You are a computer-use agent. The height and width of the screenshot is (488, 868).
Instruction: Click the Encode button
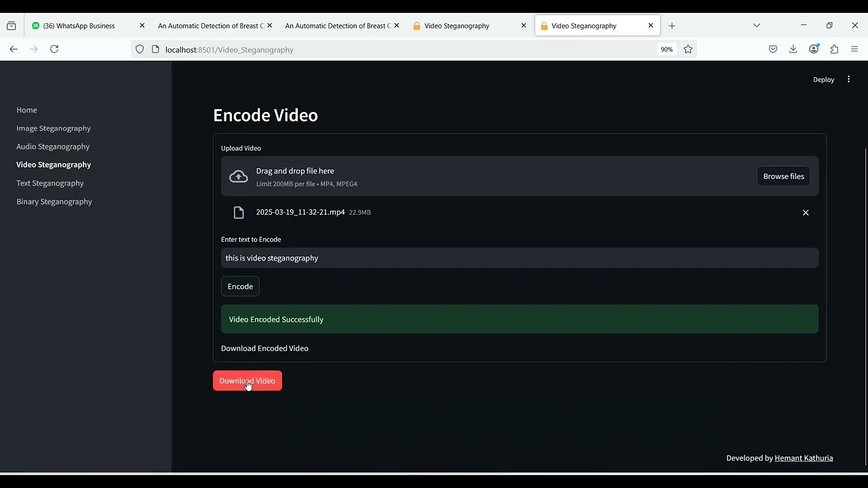pos(240,286)
